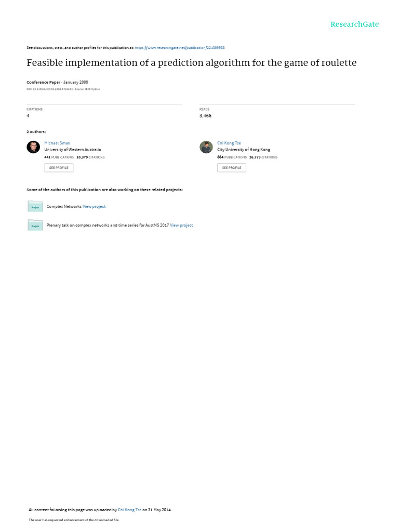The height and width of the screenshot is (532, 399).
Task: Open Michael Small author name link
Action: tap(57, 143)
